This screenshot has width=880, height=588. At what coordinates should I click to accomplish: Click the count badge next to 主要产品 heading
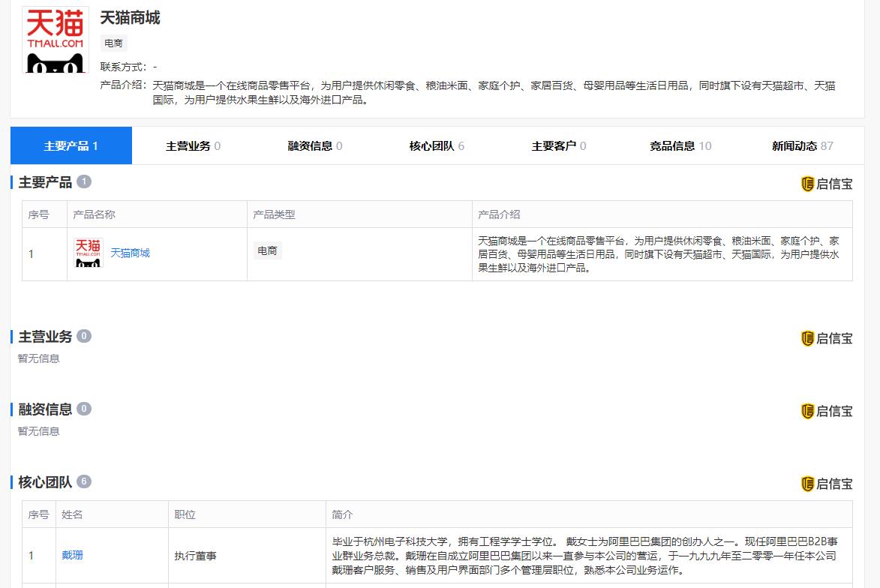(x=84, y=181)
